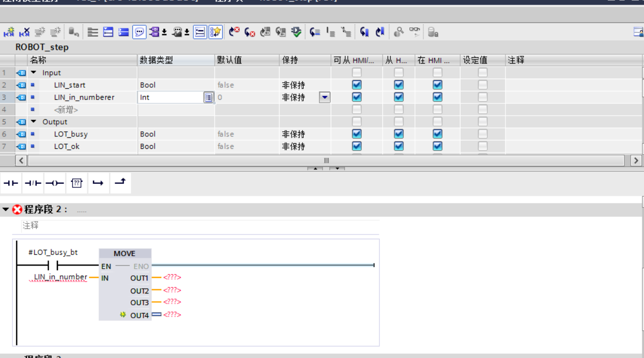Click the close branch icon
The height and width of the screenshot is (358, 644).
[x=120, y=183]
